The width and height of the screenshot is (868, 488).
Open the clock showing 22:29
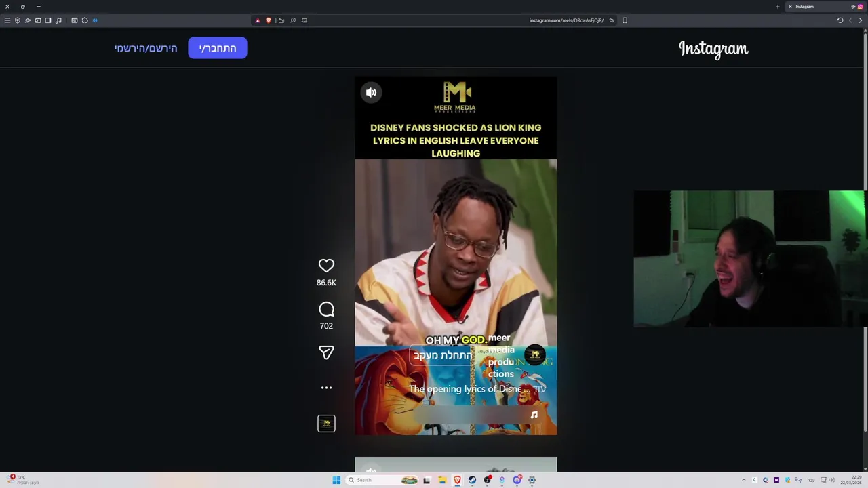(851, 480)
